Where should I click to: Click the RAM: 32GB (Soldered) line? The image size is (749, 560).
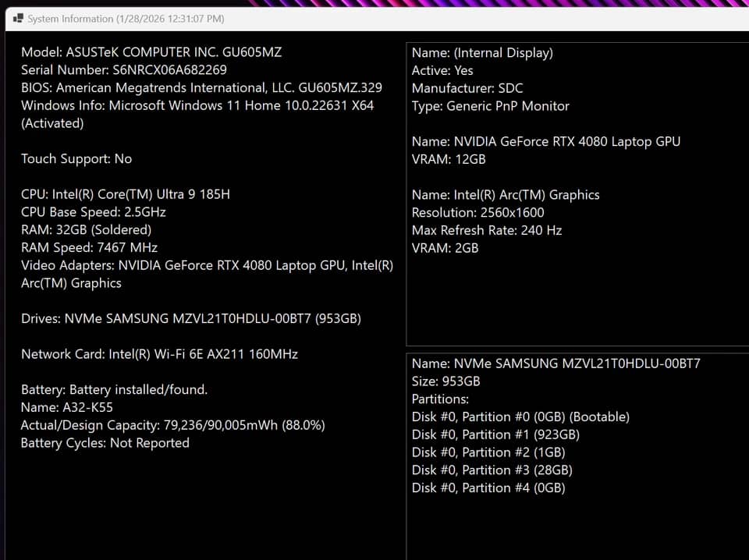(86, 229)
